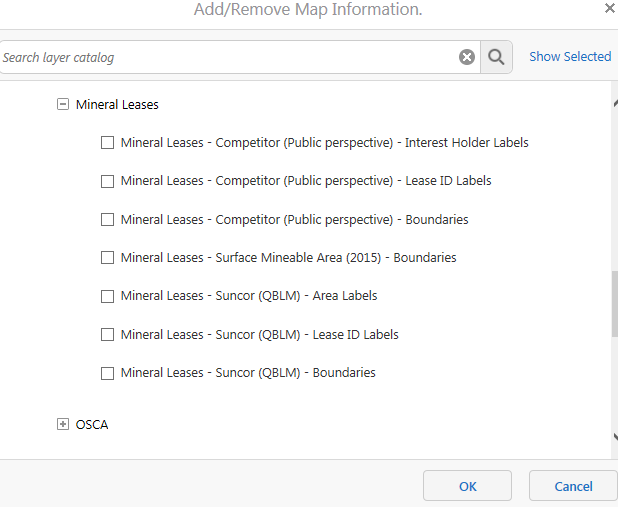
Task: Dismiss dialog with Cancel button
Action: 573,486
